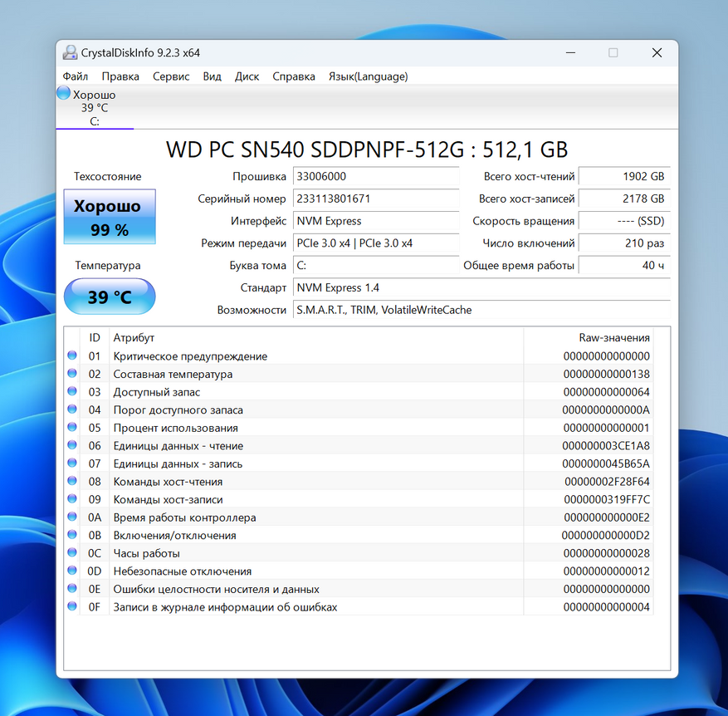Click status dot for Порог доступного запаса
The height and width of the screenshot is (716, 728).
click(72, 409)
